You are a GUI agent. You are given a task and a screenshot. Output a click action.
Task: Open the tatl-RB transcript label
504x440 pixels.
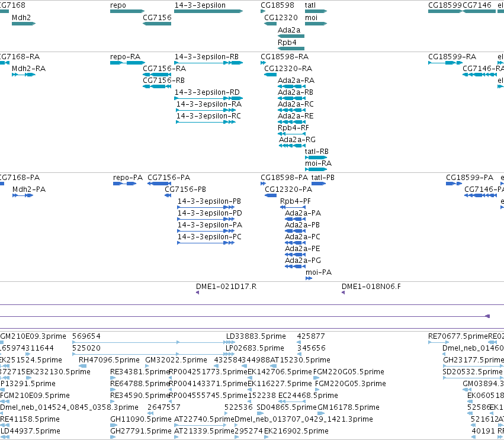point(317,152)
